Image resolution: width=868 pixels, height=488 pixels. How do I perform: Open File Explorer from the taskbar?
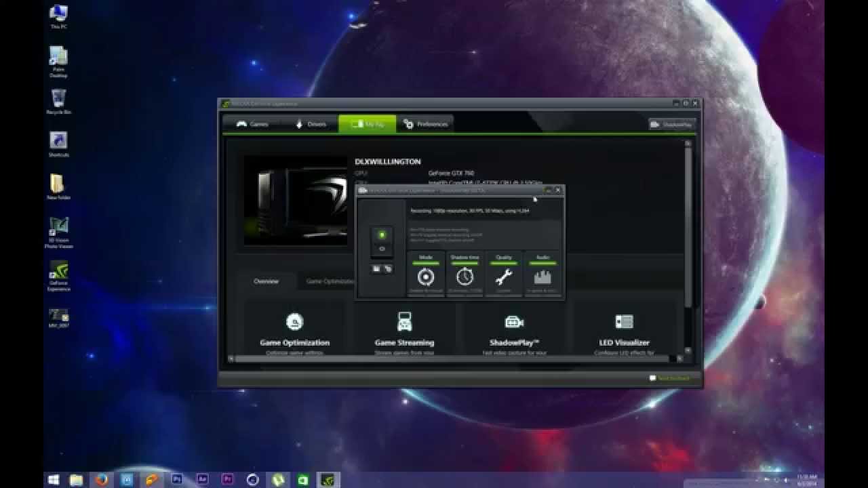[77, 480]
